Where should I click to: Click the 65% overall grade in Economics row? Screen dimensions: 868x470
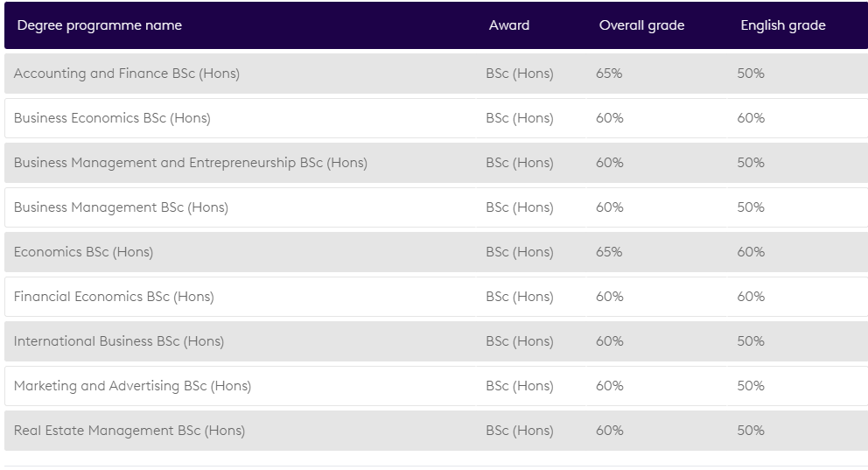(609, 252)
